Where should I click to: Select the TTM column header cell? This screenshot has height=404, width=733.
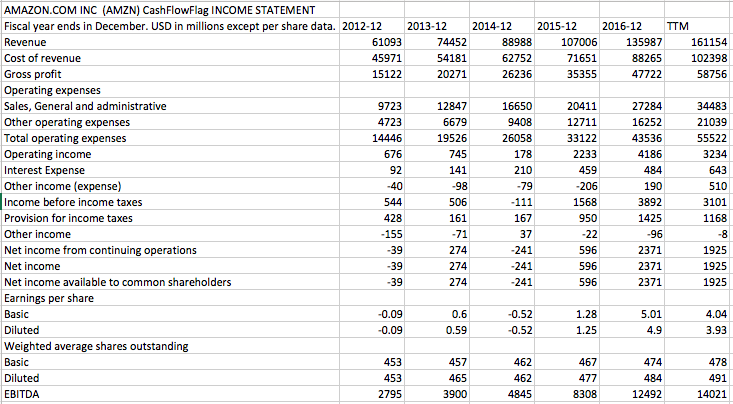pyautogui.click(x=697, y=26)
